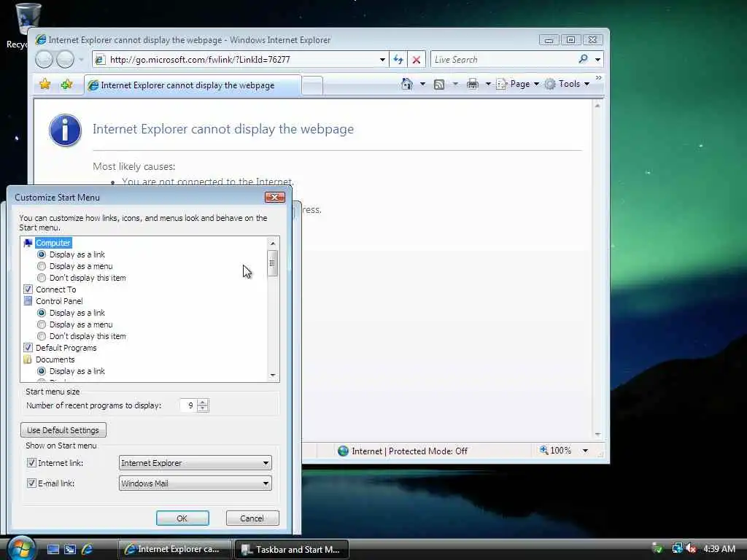747x560 pixels.
Task: Click the recent programs number field
Action: (189, 405)
